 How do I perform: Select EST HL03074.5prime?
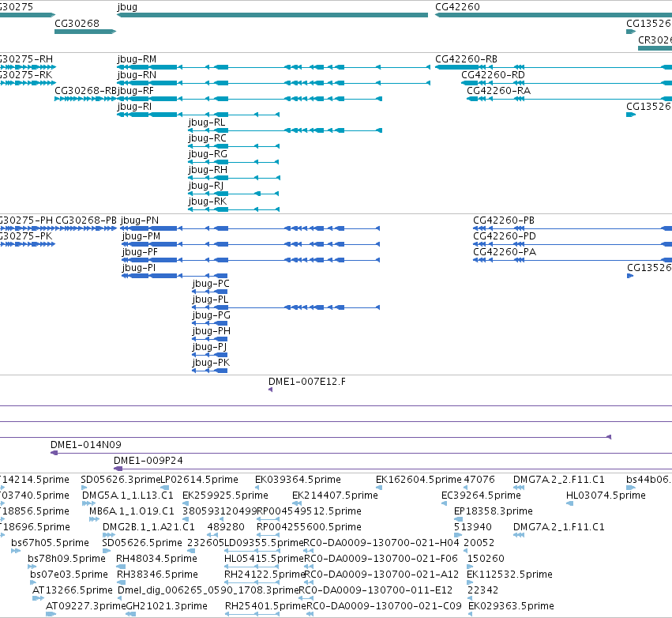click(x=606, y=496)
